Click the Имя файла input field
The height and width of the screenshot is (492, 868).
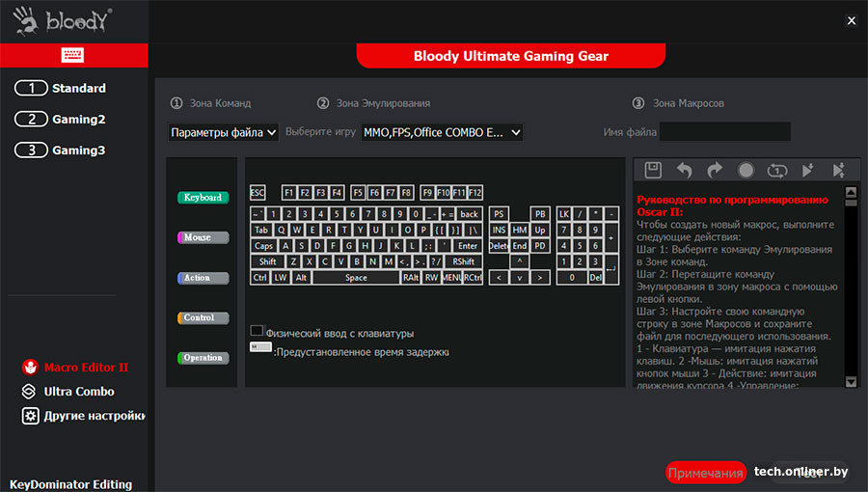coord(725,132)
